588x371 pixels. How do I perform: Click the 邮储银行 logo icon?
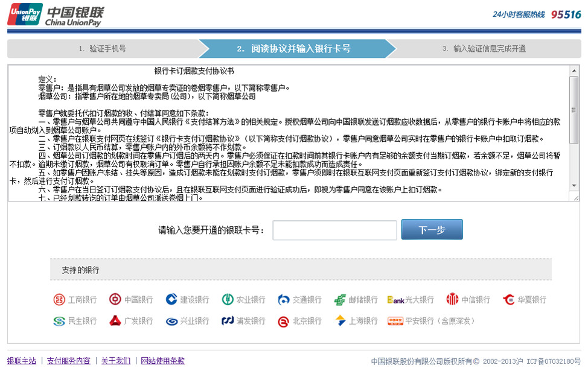coord(340,300)
